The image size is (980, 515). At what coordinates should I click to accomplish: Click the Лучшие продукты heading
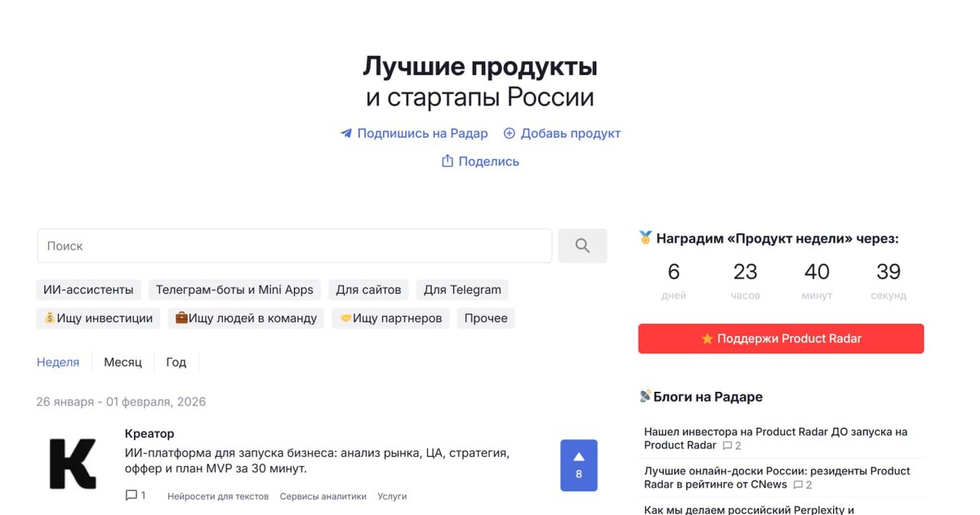pos(480,66)
